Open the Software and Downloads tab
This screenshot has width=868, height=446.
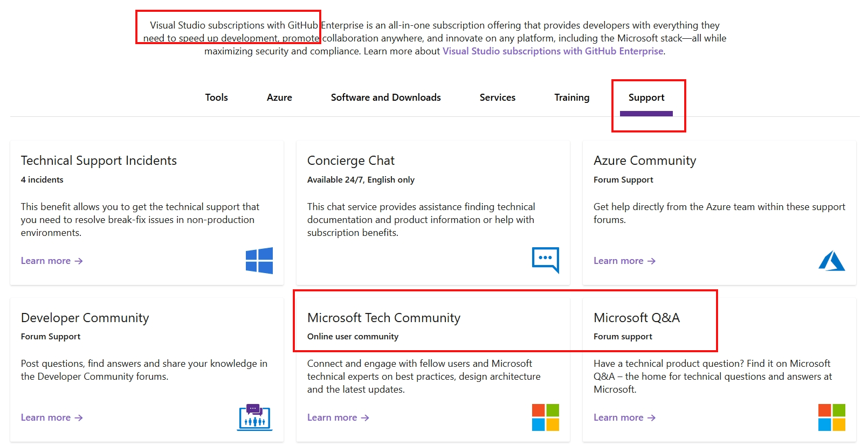tap(386, 97)
